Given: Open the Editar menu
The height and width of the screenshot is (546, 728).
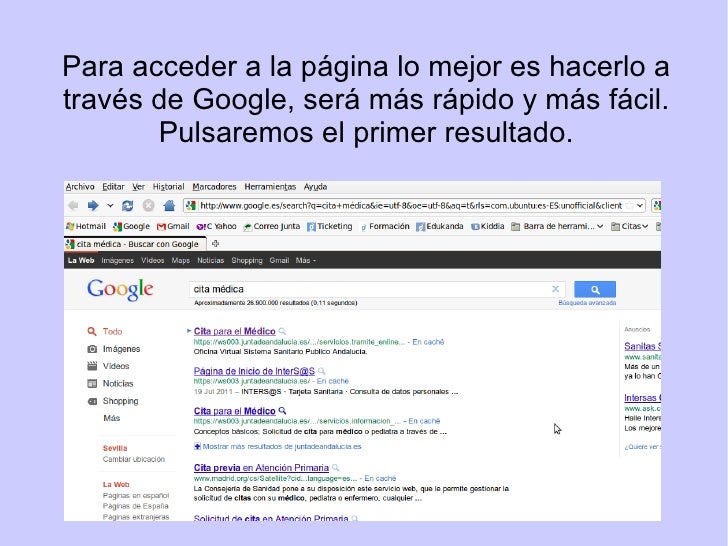Looking at the screenshot, I should coord(113,187).
